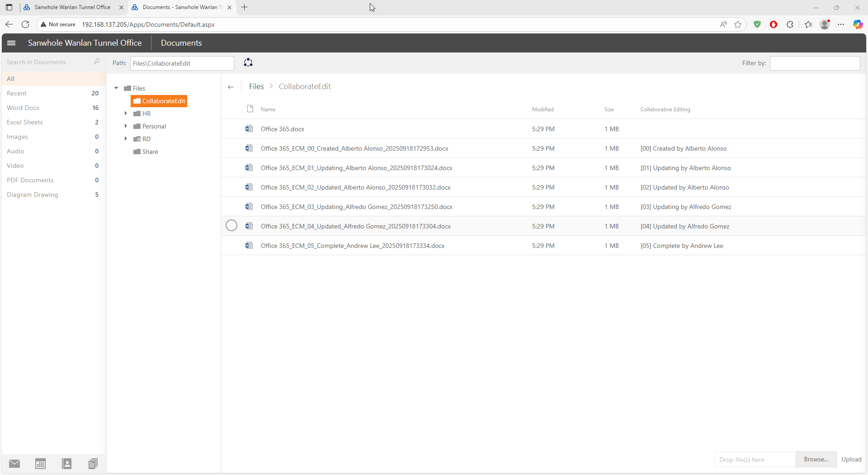Click the back arrow beside Files breadcrumb
868x475 pixels.
[231, 87]
